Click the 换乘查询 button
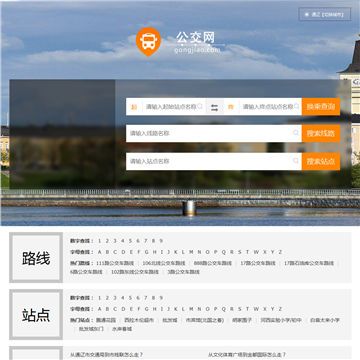This screenshot has width=360, height=360. [x=321, y=107]
